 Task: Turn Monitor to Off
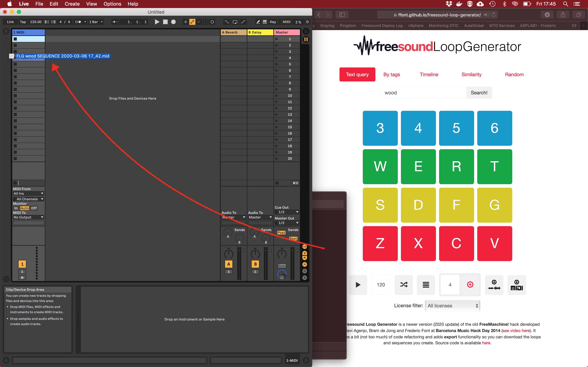[x=34, y=208]
